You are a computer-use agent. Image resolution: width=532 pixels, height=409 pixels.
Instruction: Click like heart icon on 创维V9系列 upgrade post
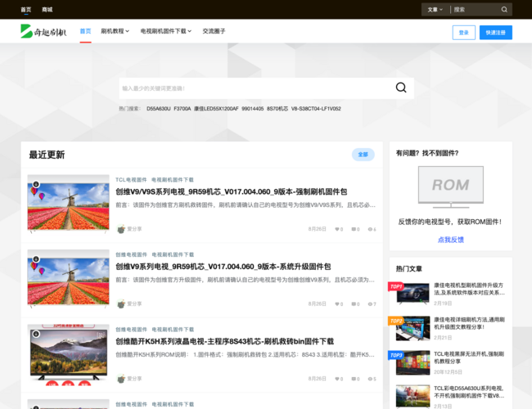[337, 304]
